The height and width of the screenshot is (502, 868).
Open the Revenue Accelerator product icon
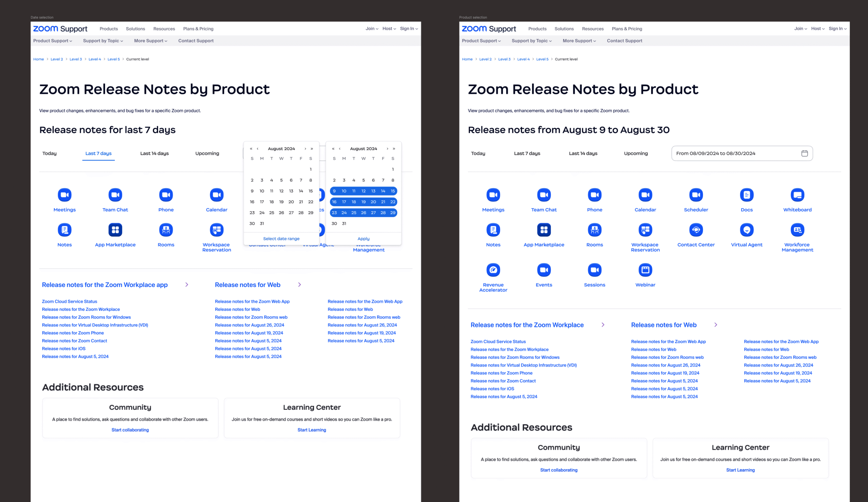[x=493, y=270]
